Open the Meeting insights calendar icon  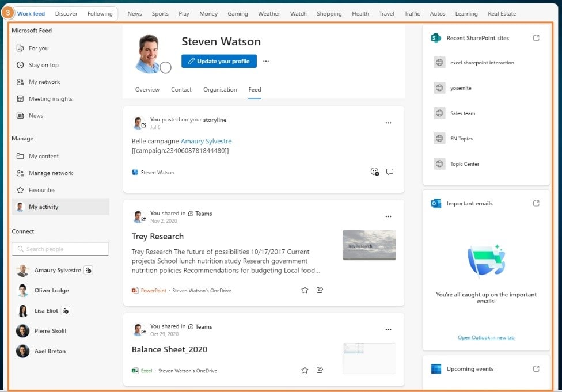[20, 99]
